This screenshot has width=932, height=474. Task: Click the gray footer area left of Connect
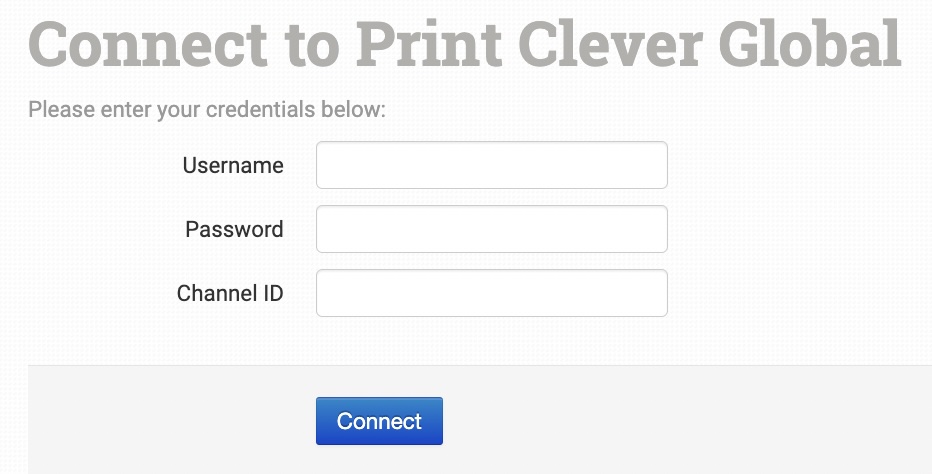click(170, 421)
